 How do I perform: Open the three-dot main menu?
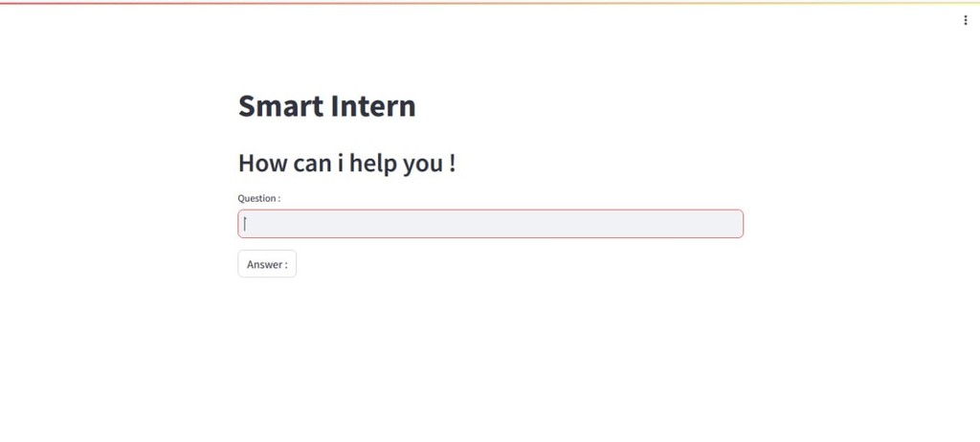965,21
